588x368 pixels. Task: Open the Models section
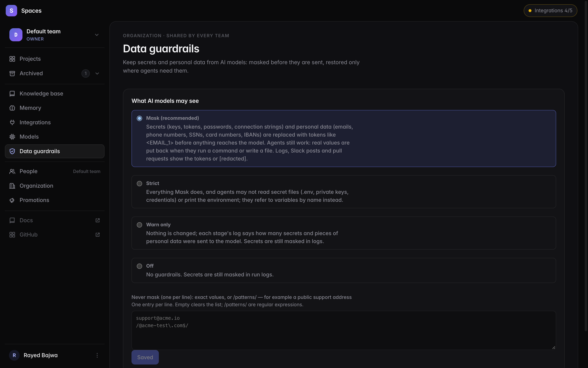point(55,137)
